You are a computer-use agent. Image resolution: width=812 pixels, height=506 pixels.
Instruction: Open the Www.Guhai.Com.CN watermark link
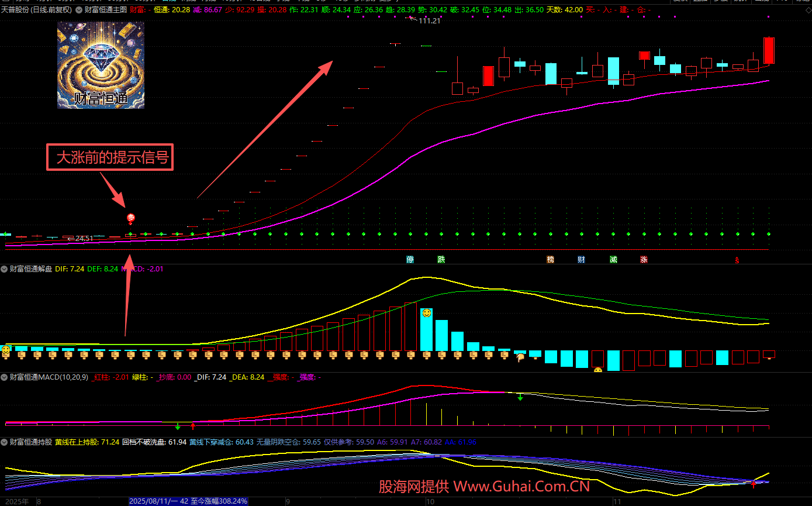521,486
